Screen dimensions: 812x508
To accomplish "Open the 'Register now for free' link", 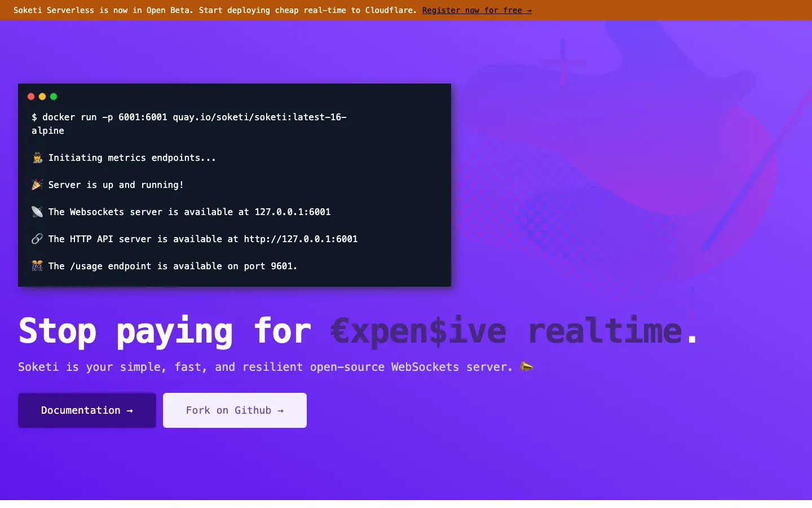I will 476,10.
